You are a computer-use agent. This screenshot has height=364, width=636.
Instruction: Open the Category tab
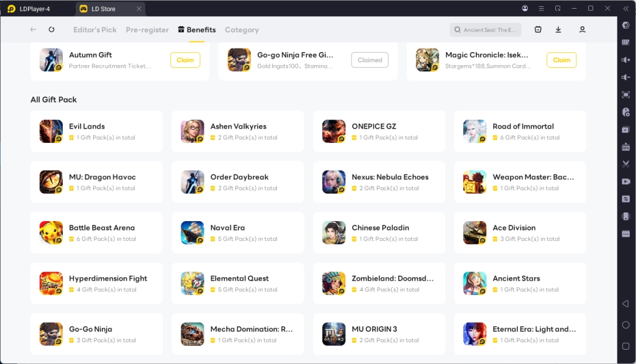pos(242,30)
